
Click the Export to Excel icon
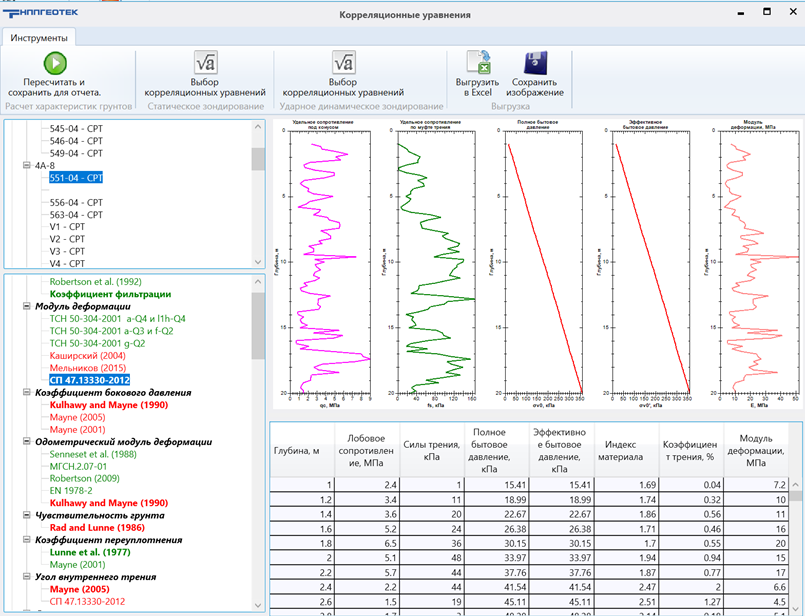click(477, 62)
